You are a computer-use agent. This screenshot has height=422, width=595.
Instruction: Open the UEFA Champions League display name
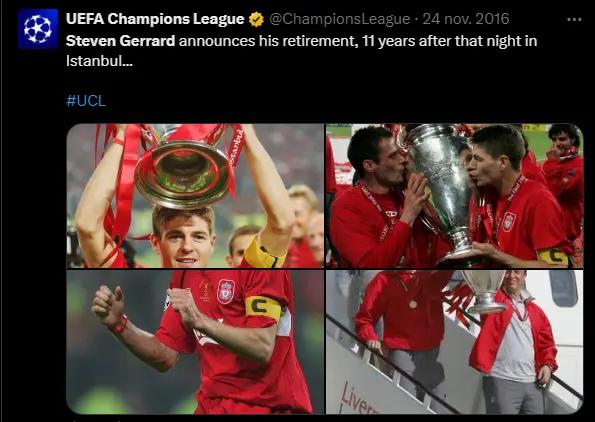pos(155,19)
